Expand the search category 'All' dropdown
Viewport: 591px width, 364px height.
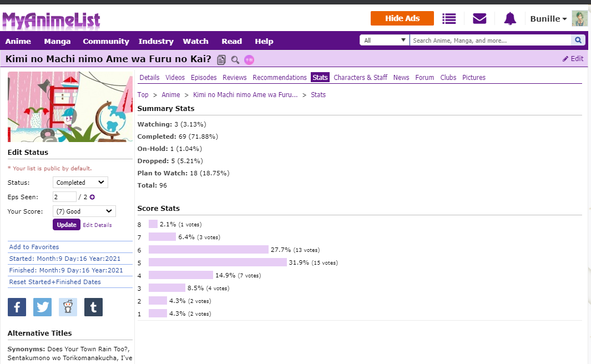tap(385, 41)
